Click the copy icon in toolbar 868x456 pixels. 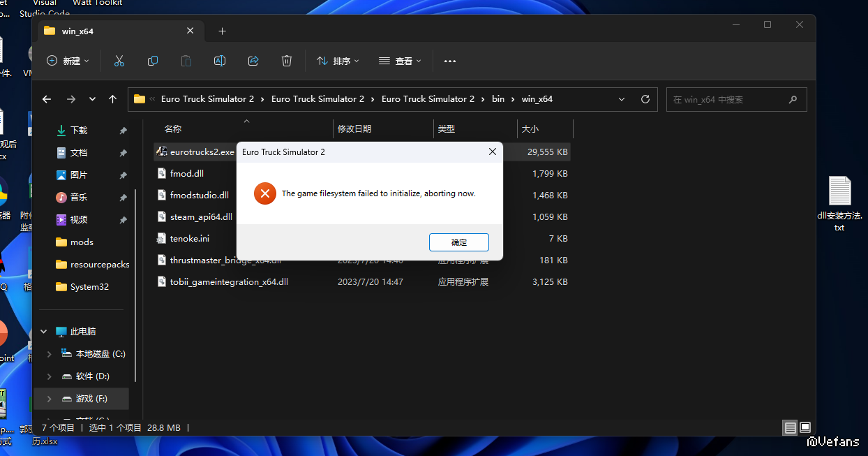click(153, 61)
